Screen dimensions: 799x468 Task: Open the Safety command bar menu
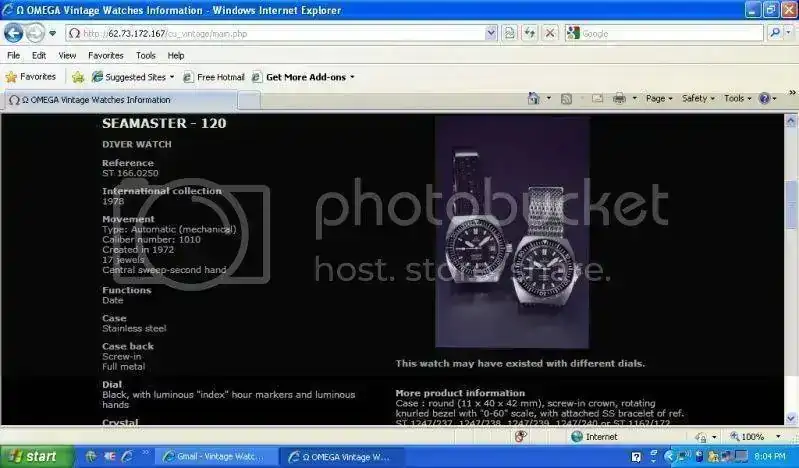point(698,98)
